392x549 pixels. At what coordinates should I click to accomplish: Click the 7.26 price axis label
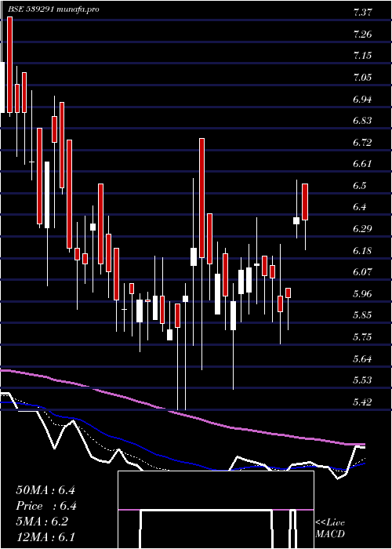pyautogui.click(x=362, y=35)
